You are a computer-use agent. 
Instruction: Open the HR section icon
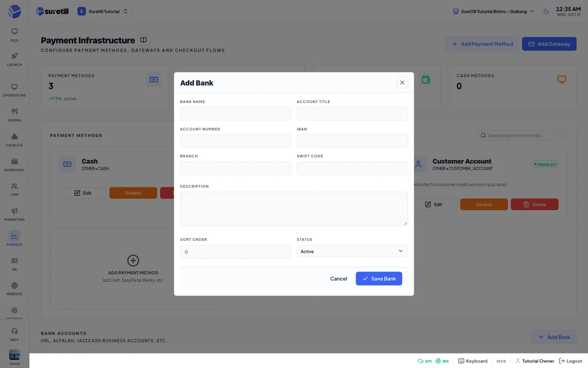tap(14, 261)
